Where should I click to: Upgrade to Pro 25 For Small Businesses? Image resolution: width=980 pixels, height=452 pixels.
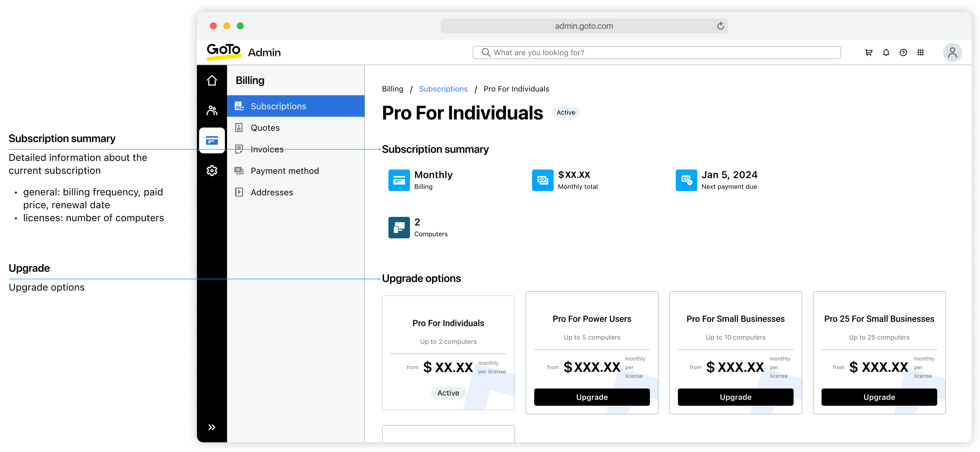879,397
